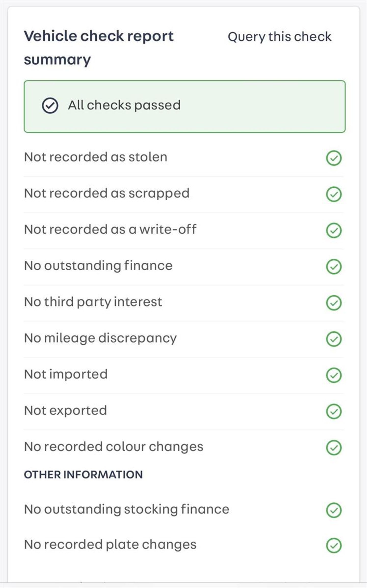Click the outstanding finance check tick icon

tap(334, 267)
